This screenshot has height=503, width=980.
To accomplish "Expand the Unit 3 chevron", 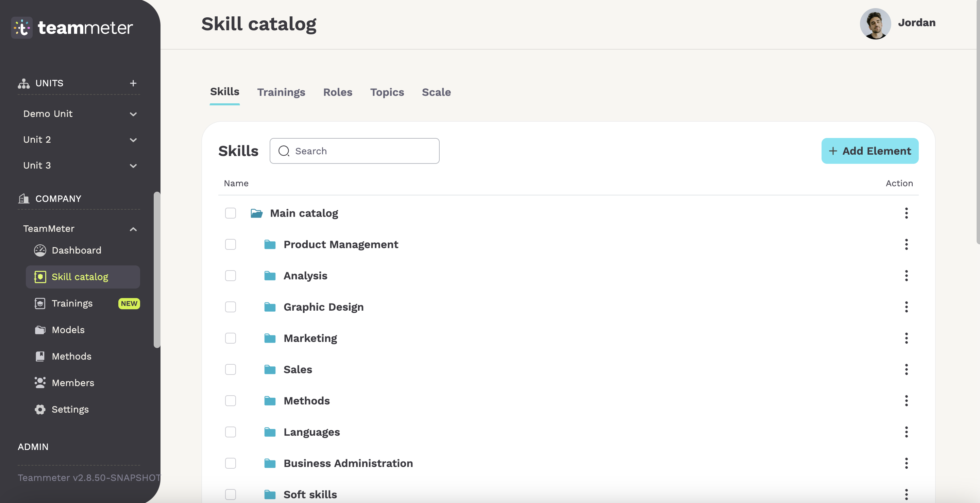I will coord(133,166).
